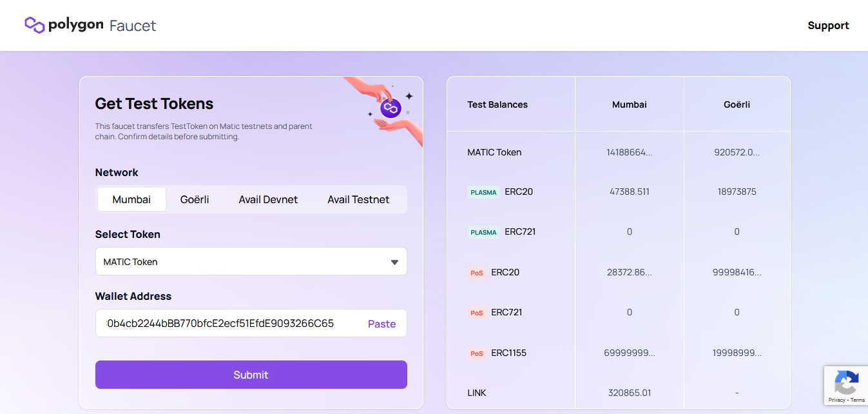The image size is (868, 414).
Task: Click the Select Token dropdown arrow
Action: [394, 262]
